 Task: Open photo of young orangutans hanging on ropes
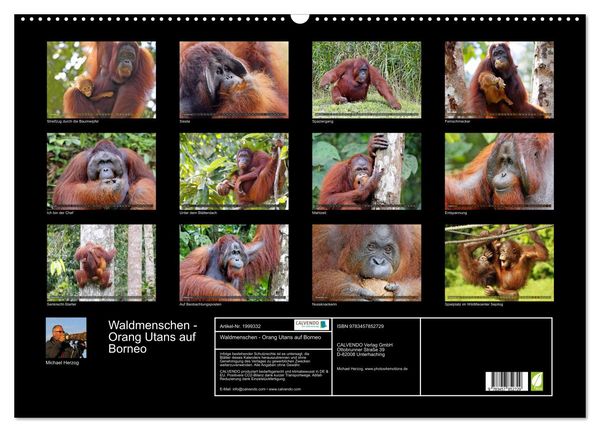(x=499, y=263)
